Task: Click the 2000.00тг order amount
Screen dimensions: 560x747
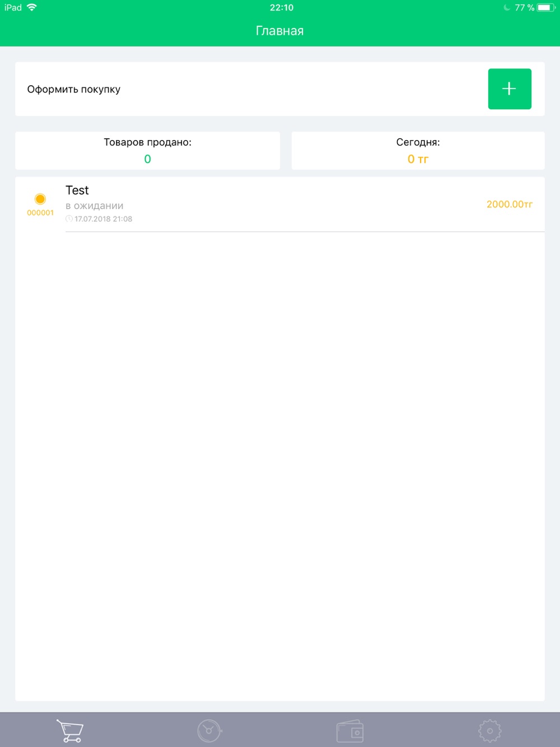Action: pos(510,204)
